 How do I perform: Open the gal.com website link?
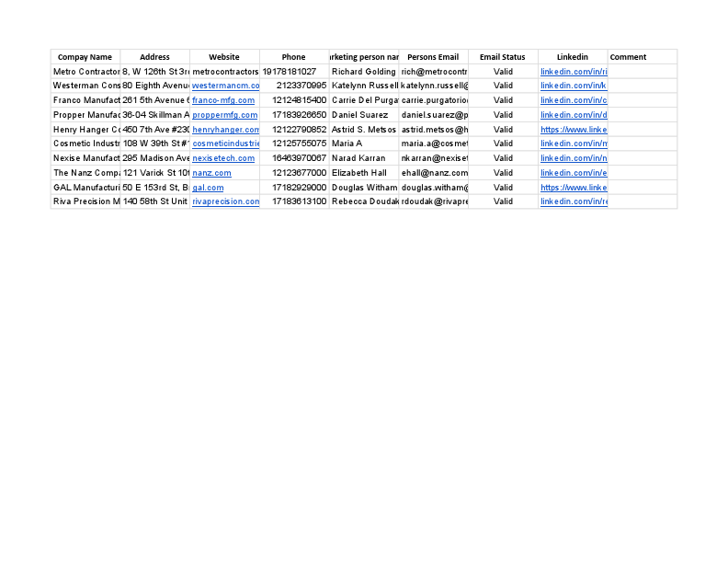click(208, 188)
